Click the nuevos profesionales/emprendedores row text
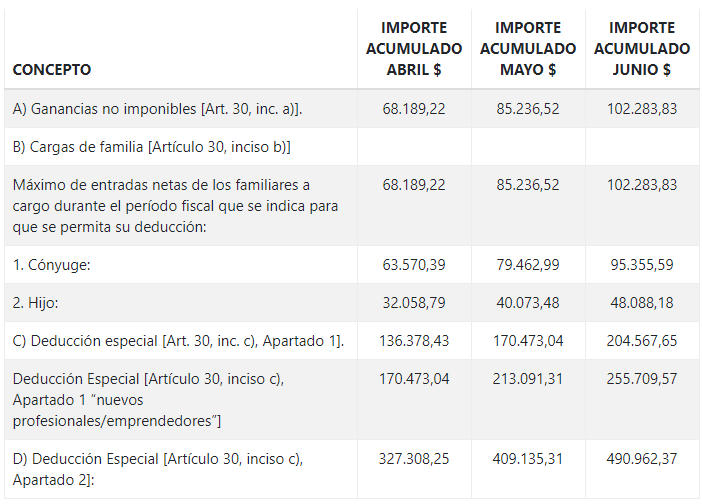This screenshot has height=504, width=702. pos(148,400)
